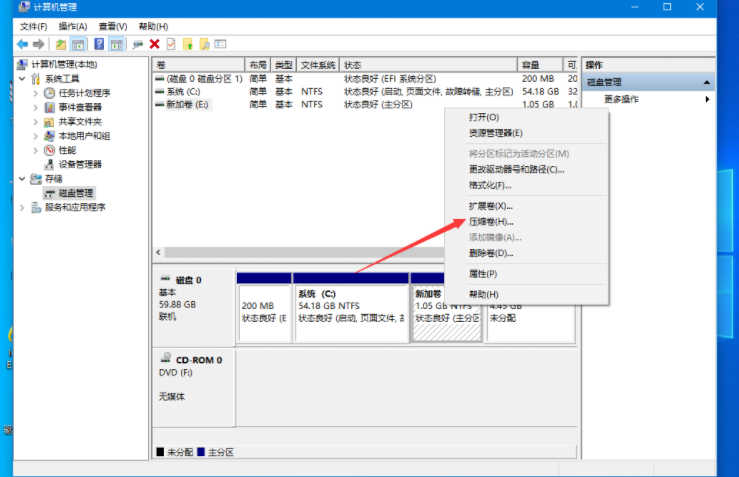This screenshot has height=477, width=739.
Task: Click the up one level folder icon
Action: [61, 44]
